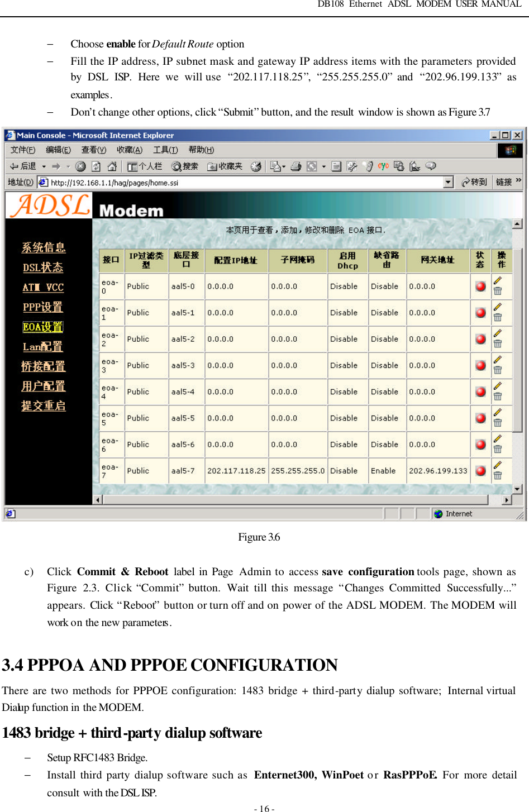
Task: Click the 202.96.199.133 gateway cell
Action: click(438, 471)
